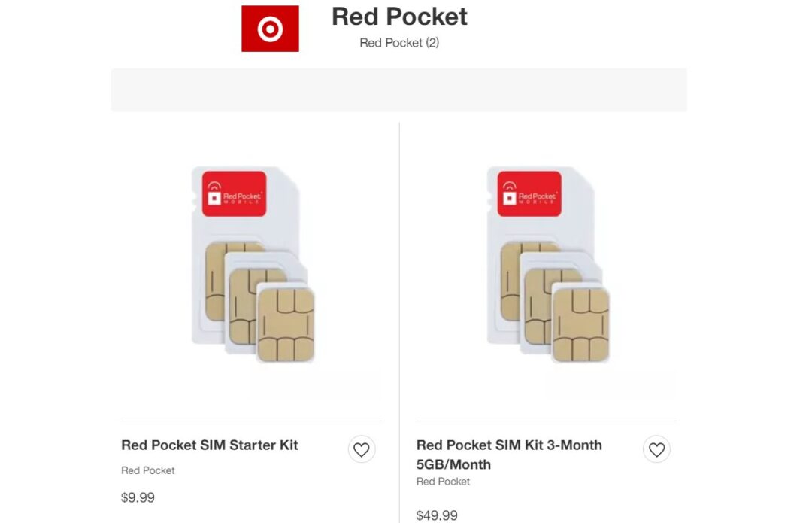Click the $9.99 price text
Viewport: 812px width, 523px height.
[138, 497]
